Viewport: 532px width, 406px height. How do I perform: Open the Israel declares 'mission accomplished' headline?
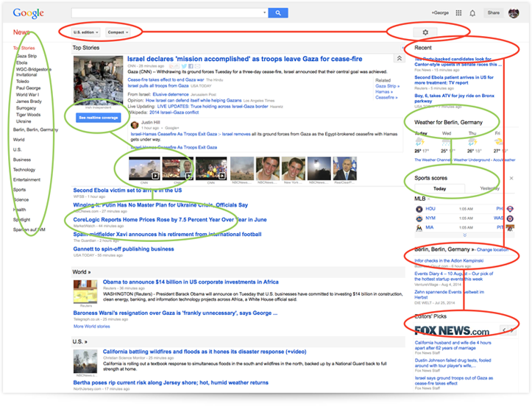(244, 59)
